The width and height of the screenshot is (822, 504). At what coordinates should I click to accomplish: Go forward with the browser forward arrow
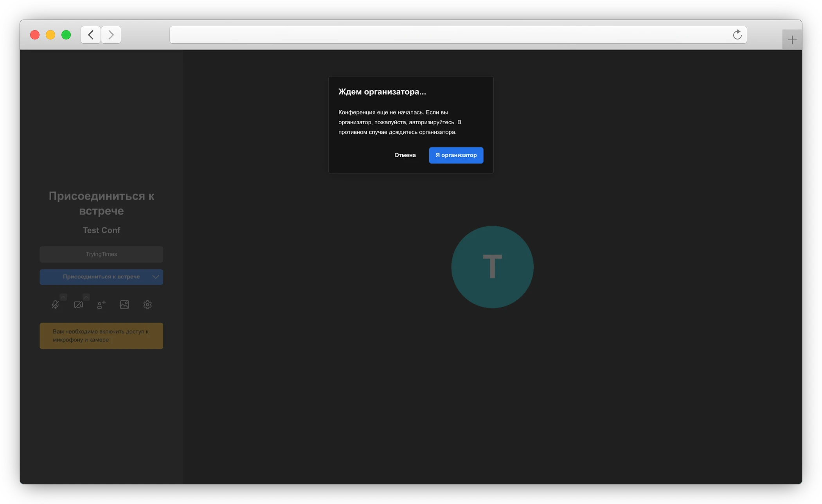click(111, 35)
